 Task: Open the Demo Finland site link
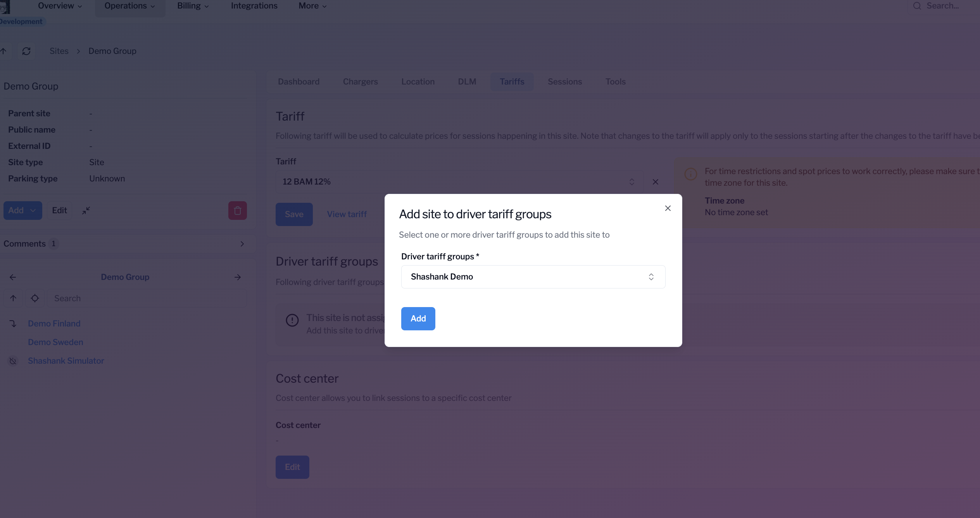click(x=54, y=323)
